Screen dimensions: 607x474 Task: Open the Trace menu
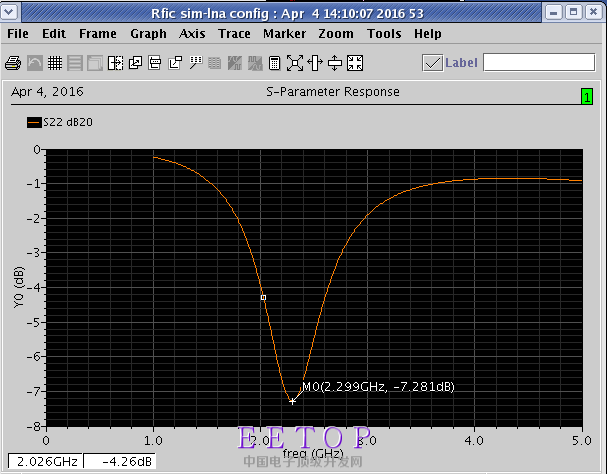(x=234, y=34)
